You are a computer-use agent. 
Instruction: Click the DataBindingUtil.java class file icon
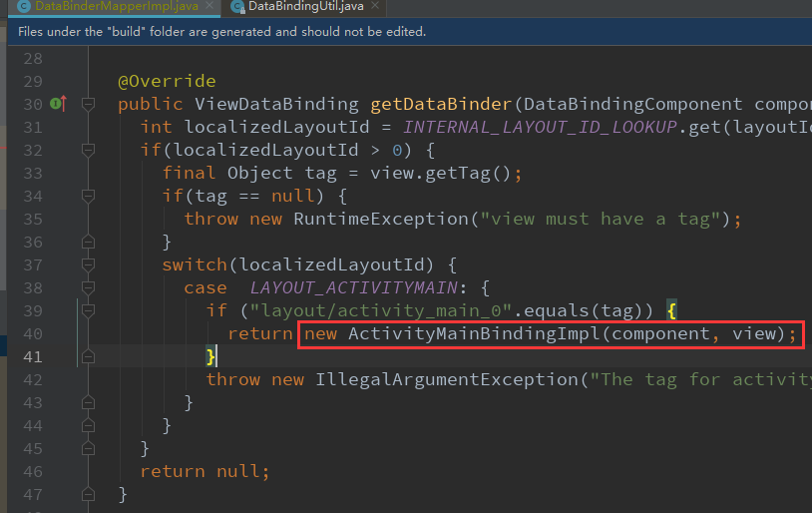237,6
